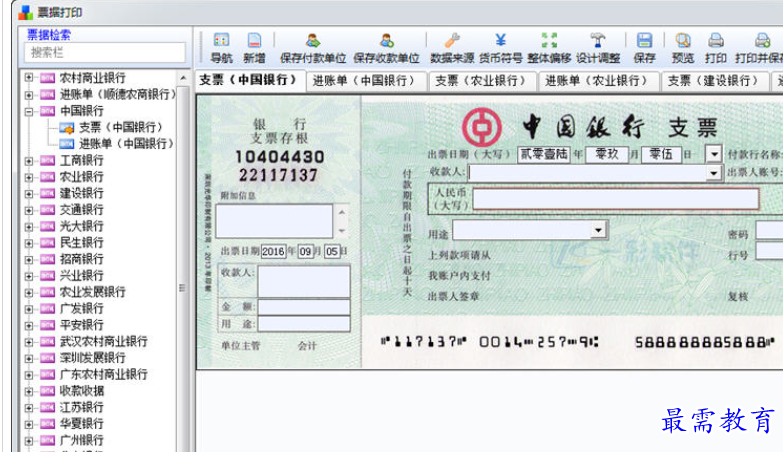Click the 江苏银行 folder icon
The height and width of the screenshot is (452, 783).
tap(47, 408)
